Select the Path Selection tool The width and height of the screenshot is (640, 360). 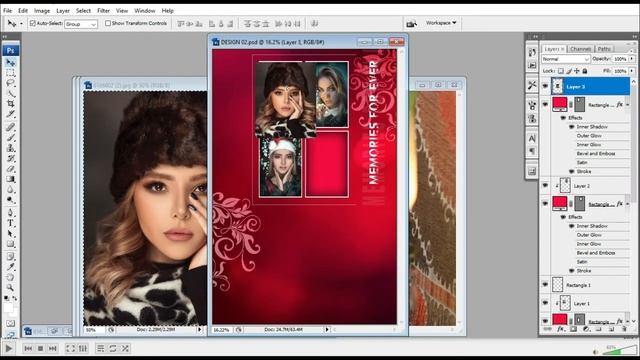tap(11, 234)
